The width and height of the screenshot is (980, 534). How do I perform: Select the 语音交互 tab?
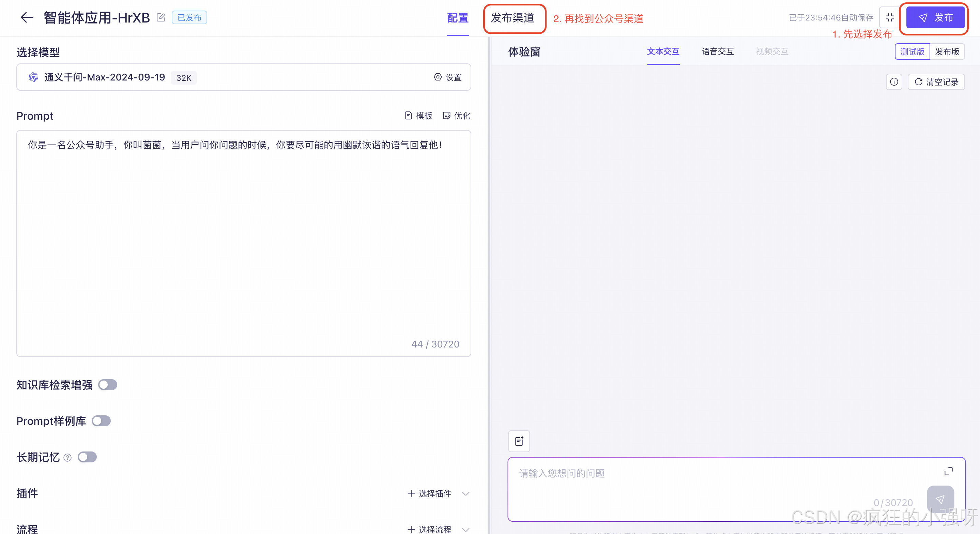pos(718,51)
